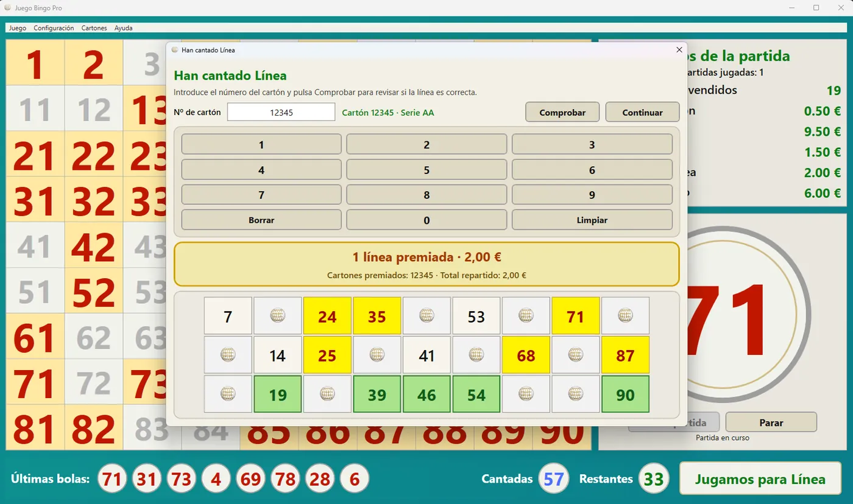This screenshot has width=853, height=504.
Task: Click green card cell 54
Action: (x=476, y=394)
